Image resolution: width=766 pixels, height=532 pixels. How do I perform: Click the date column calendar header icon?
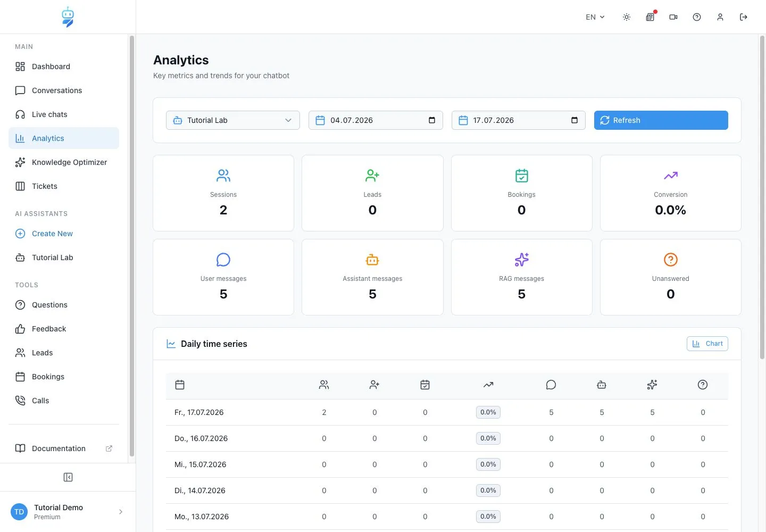coord(180,385)
